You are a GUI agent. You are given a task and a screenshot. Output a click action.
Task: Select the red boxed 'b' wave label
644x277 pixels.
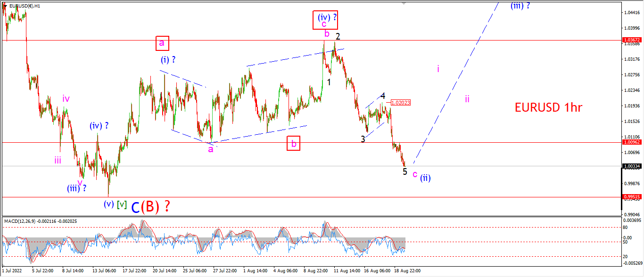pyautogui.click(x=294, y=143)
